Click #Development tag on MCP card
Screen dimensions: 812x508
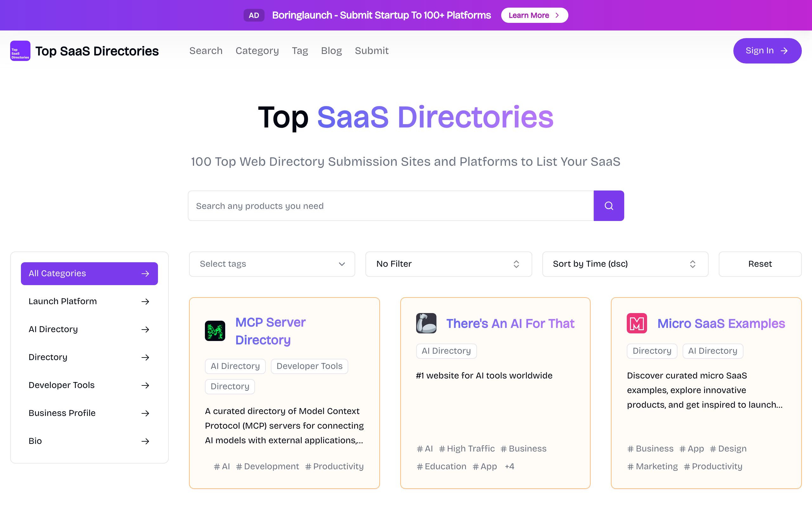[267, 466]
